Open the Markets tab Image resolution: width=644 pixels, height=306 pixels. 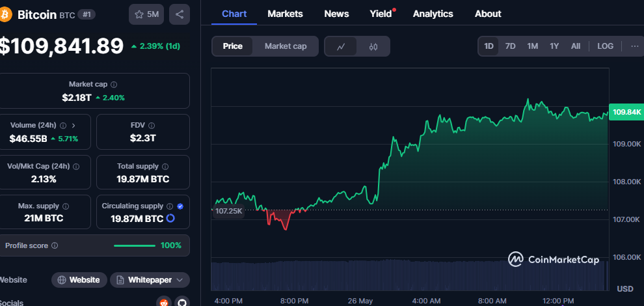pos(285,14)
